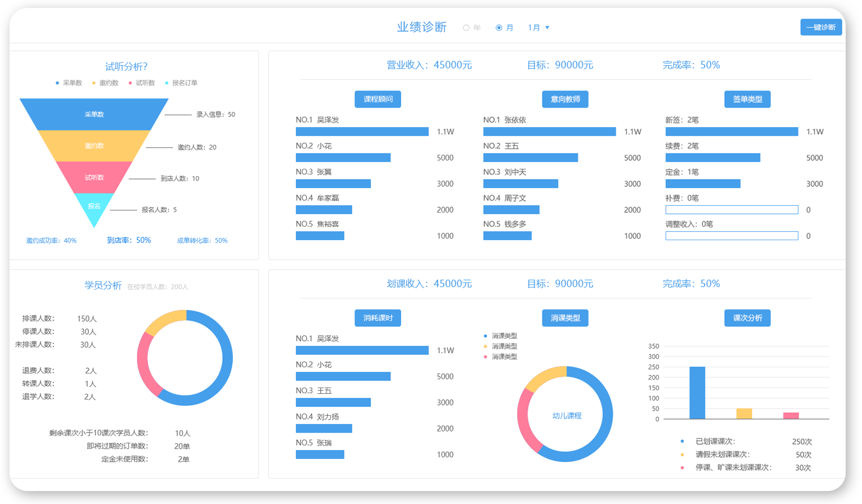Click the 一键诊断 button

pos(821,27)
